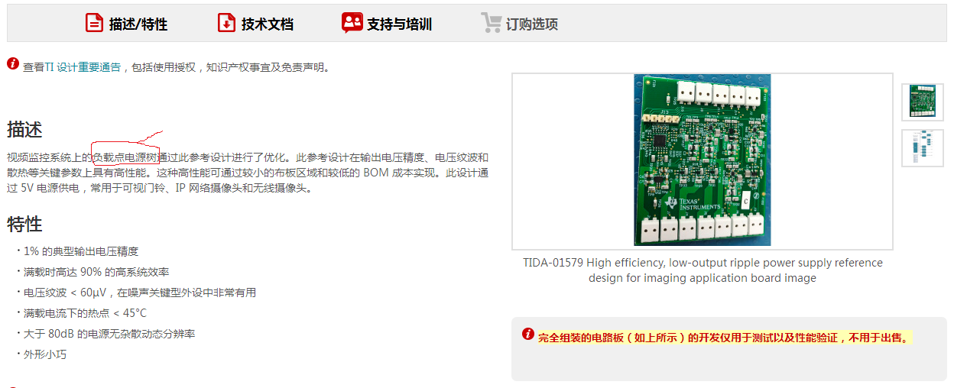Screen dimensions: 980x388
Task: Select the board photo thumbnail
Action: pos(923,102)
